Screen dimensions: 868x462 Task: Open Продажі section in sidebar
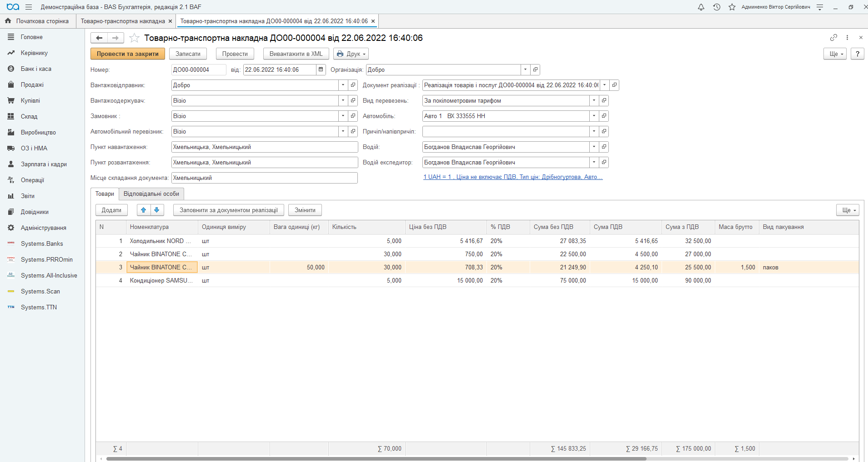click(x=32, y=85)
